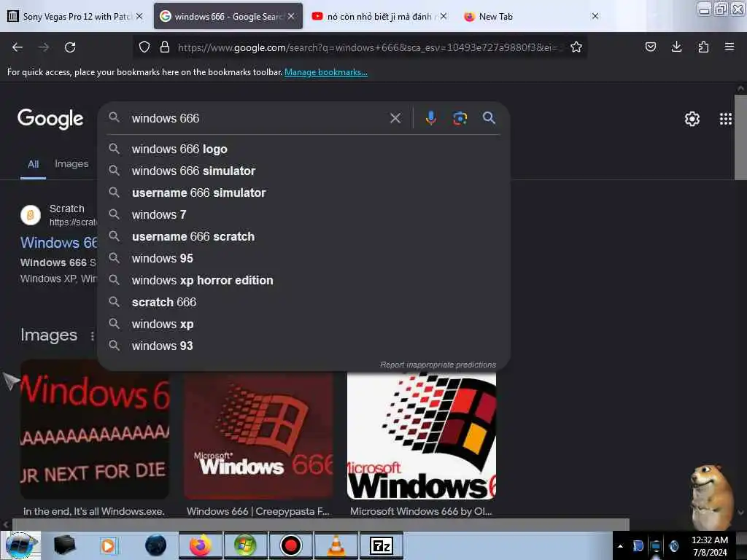Screen dimensions: 747x560
Task: Close the Sony Vegas Pro 12 tab
Action: pyautogui.click(x=139, y=16)
